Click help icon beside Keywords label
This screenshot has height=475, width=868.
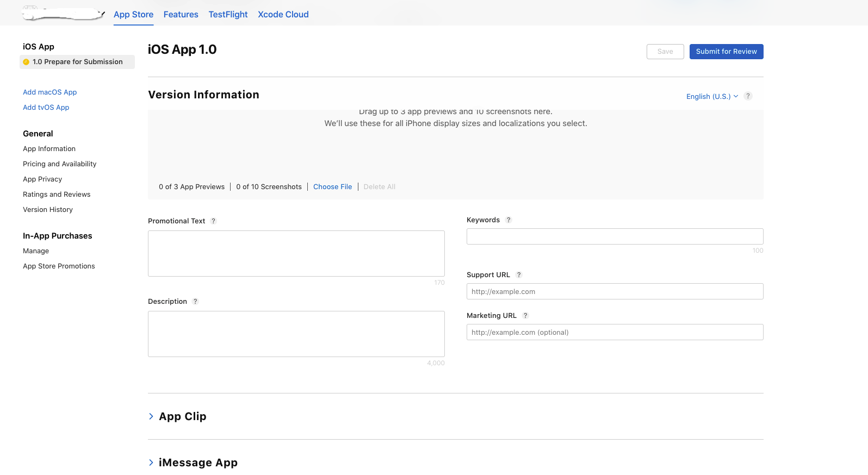(x=509, y=220)
